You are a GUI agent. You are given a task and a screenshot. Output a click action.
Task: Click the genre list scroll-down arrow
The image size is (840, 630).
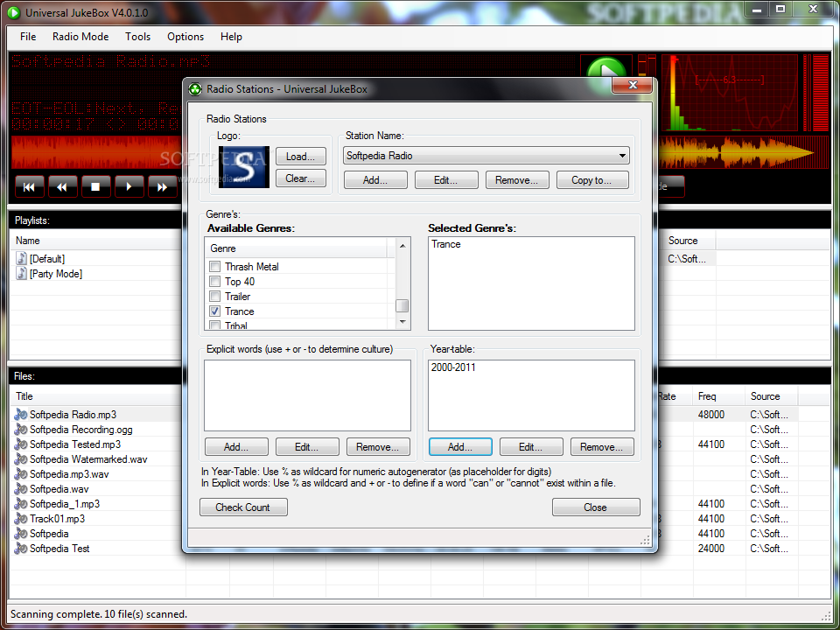coord(402,322)
